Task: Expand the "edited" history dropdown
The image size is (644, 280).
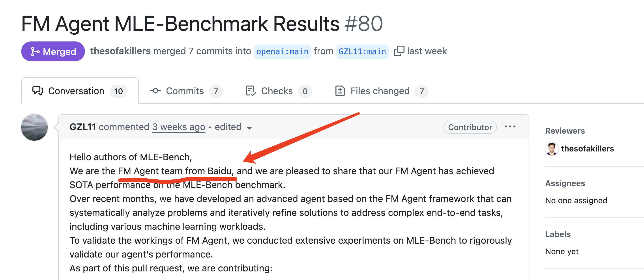Action: 249,128
